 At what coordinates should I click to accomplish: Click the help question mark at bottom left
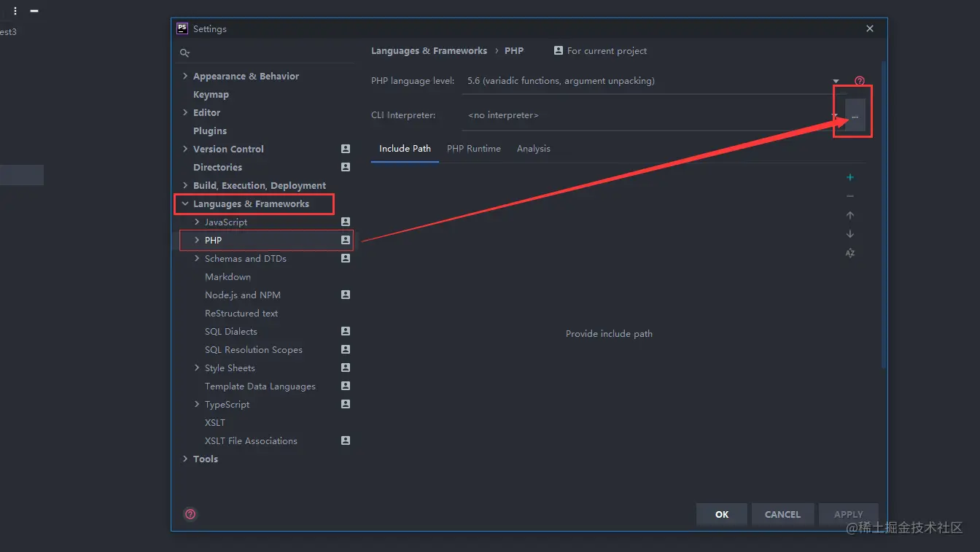pyautogui.click(x=190, y=514)
